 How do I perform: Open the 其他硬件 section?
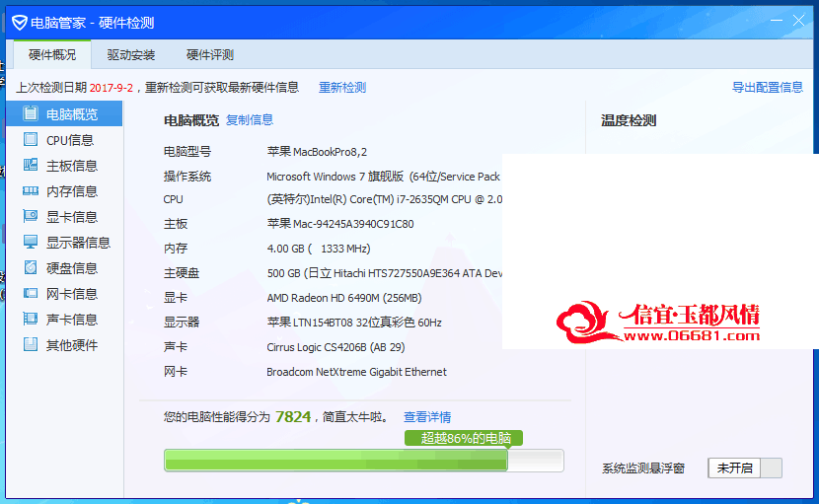click(64, 344)
